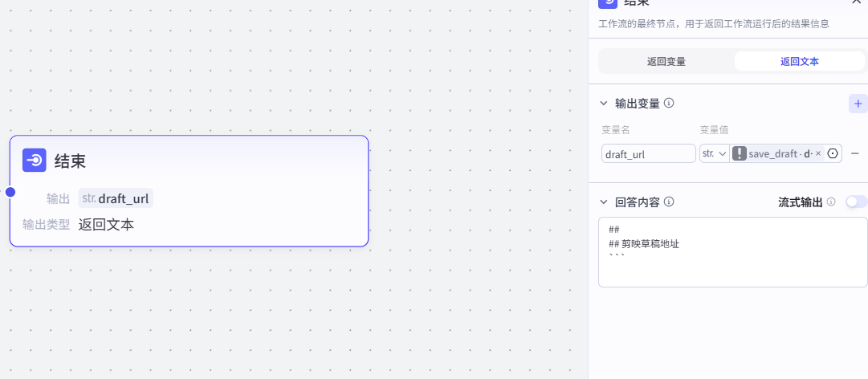Collapse the 输出变量 section
Image resolution: width=868 pixels, height=379 pixels.
point(604,104)
